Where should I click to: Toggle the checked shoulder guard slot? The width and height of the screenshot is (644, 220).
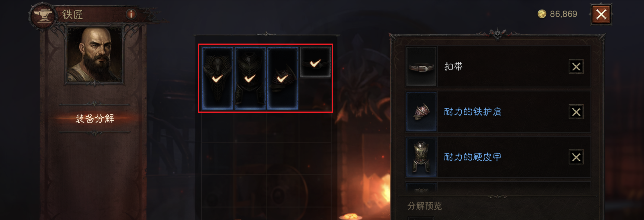pyautogui.click(x=283, y=78)
